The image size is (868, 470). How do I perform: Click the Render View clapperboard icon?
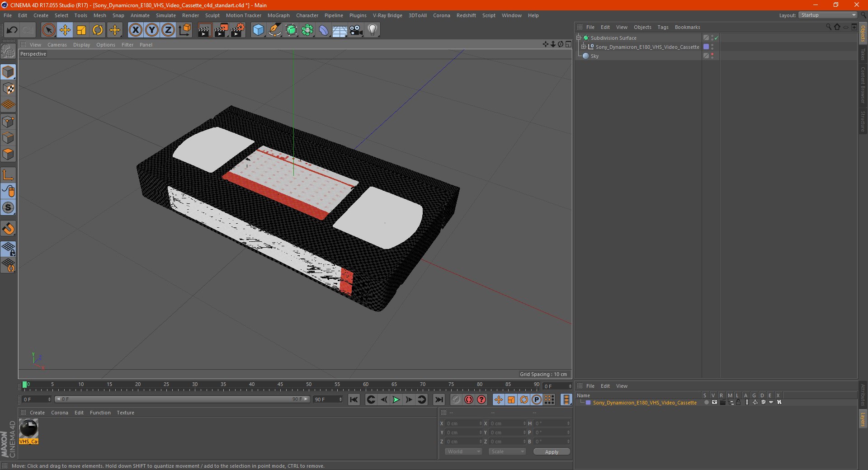204,30
